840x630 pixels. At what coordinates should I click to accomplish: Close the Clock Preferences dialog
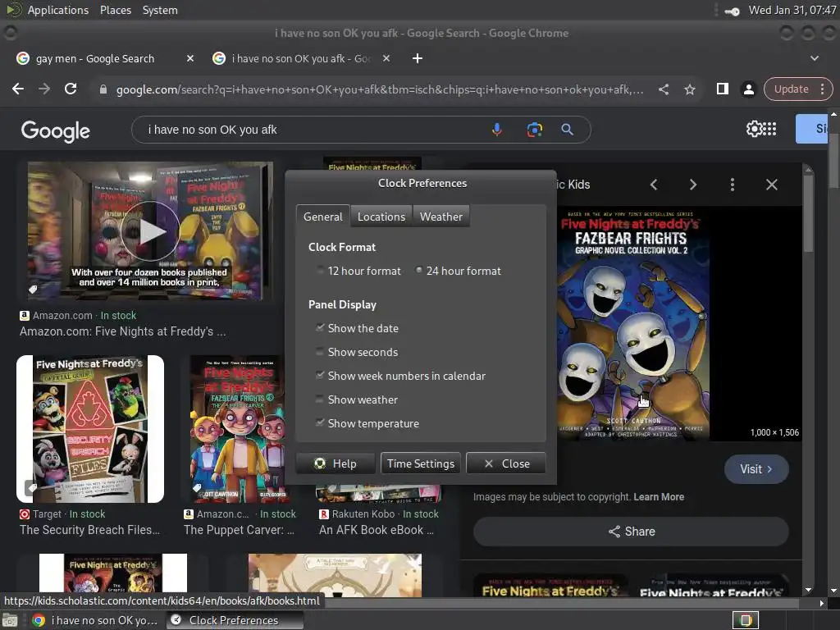505,463
